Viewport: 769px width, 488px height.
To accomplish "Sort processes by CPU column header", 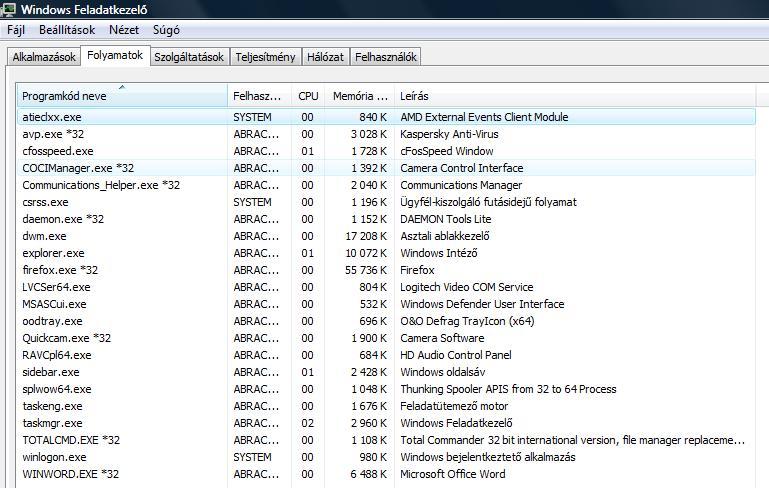I will [x=308, y=96].
